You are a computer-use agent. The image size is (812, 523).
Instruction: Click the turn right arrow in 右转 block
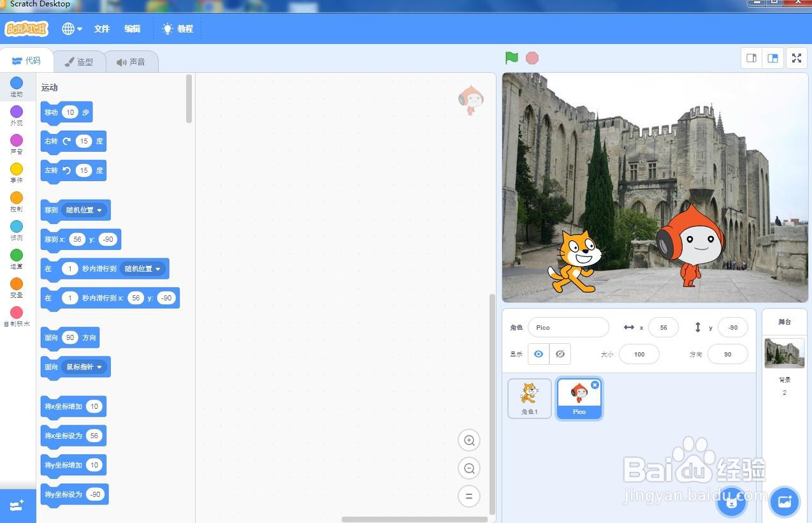pos(66,141)
